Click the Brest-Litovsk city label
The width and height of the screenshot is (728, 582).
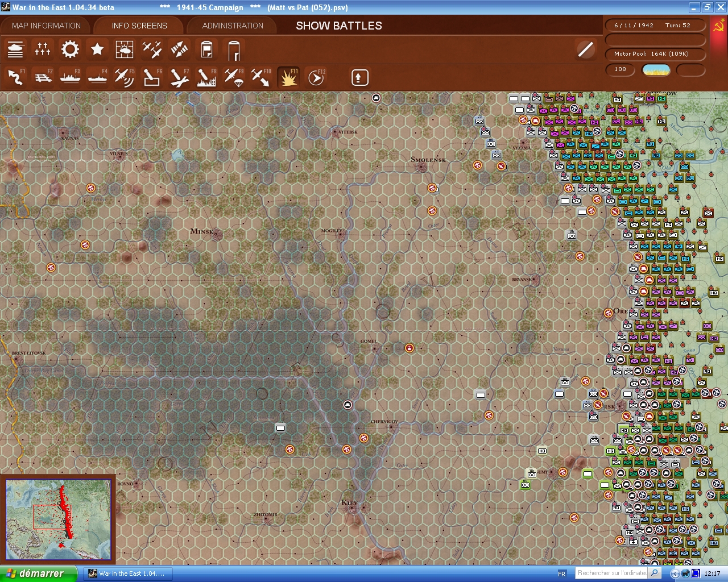pyautogui.click(x=29, y=353)
